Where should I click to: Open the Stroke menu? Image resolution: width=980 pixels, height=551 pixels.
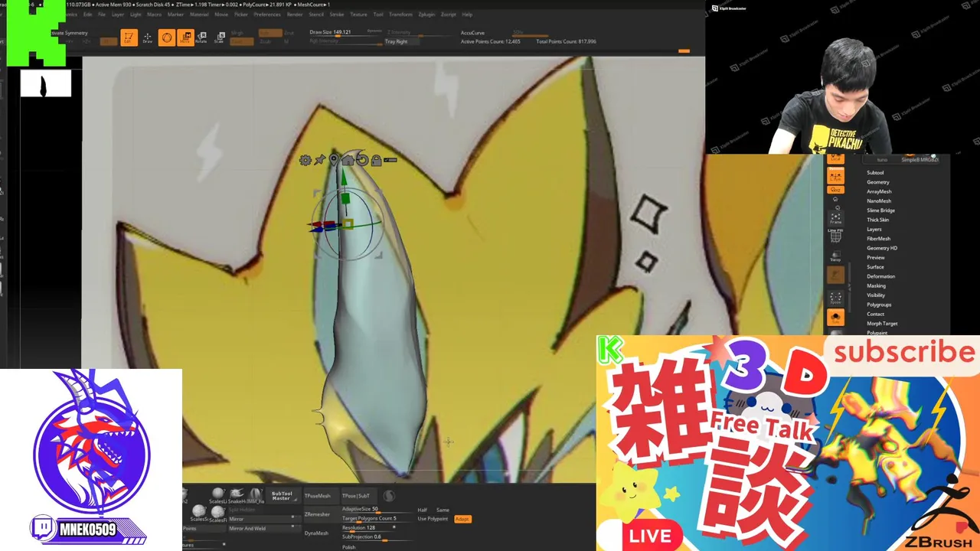337,15
